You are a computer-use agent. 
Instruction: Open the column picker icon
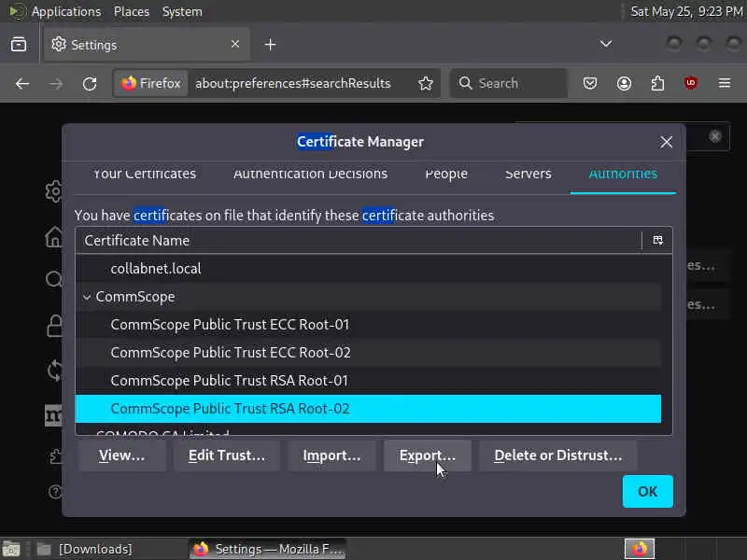coord(657,241)
